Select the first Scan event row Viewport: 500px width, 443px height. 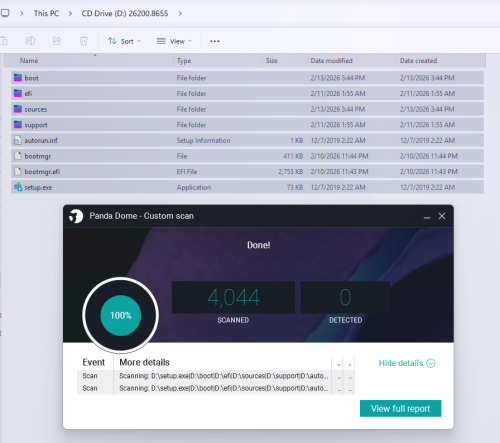[x=215, y=376]
